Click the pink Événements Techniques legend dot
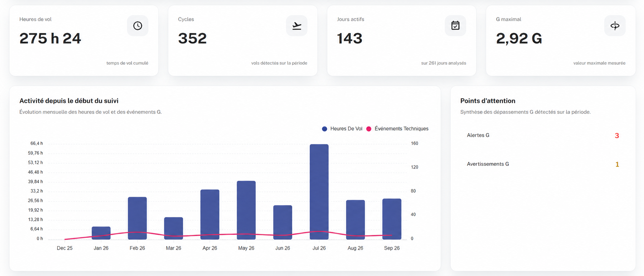The image size is (644, 276). pos(369,129)
